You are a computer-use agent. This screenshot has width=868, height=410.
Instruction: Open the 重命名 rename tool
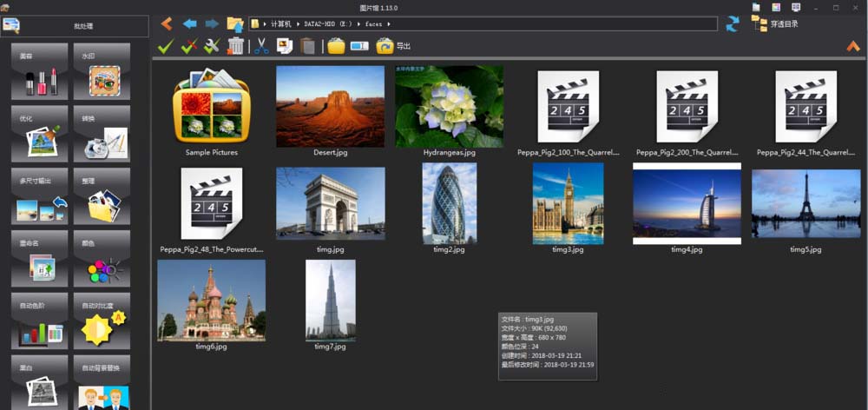[x=39, y=258]
